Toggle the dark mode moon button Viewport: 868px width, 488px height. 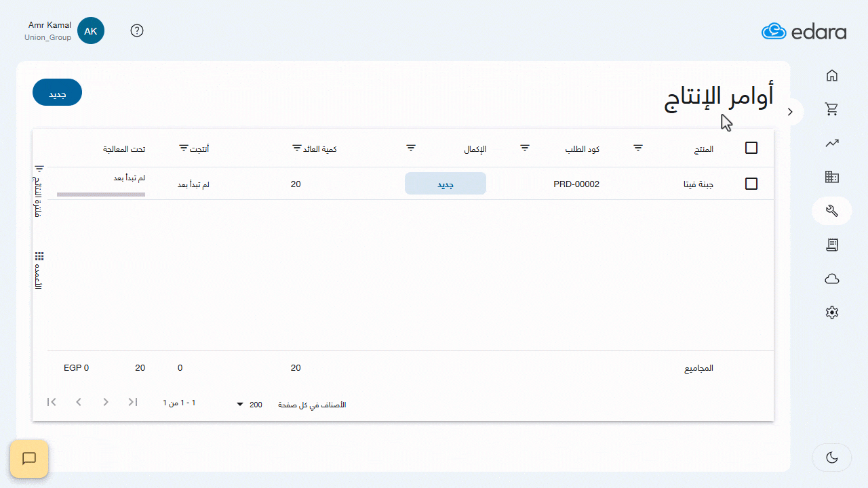tap(832, 457)
